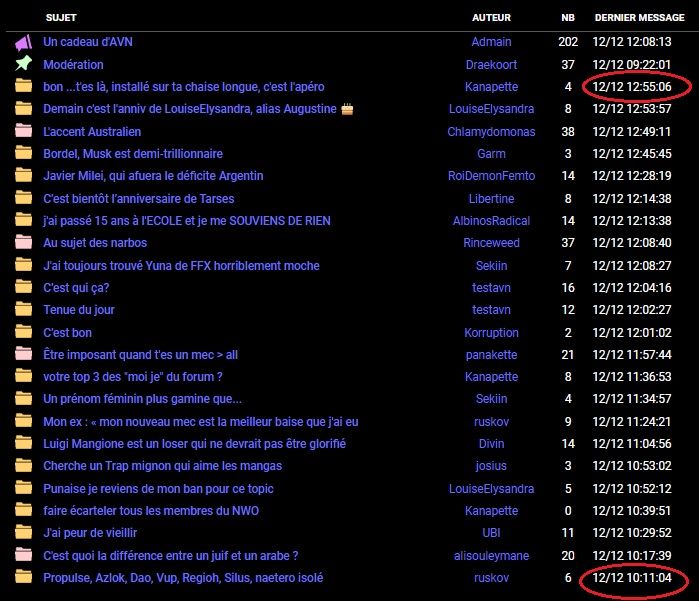
Task: Click the pink folder icon beside "L'accent Australien"
Action: pyautogui.click(x=23, y=131)
